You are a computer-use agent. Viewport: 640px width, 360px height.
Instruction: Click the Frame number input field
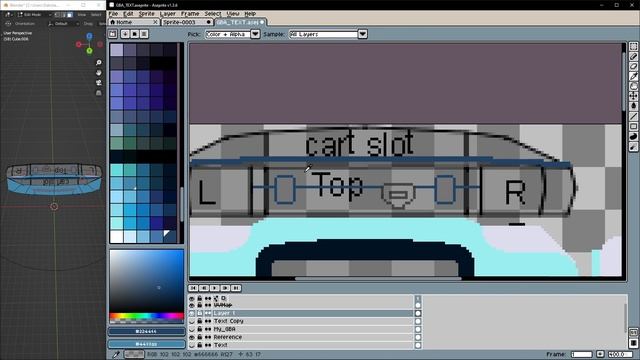pyautogui.click(x=582, y=354)
